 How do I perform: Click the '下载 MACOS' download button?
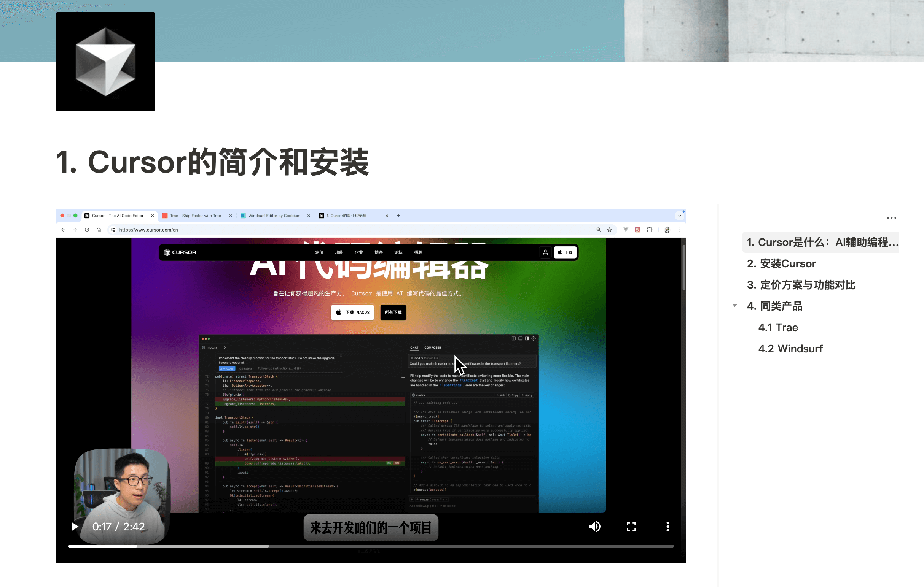tap(352, 312)
